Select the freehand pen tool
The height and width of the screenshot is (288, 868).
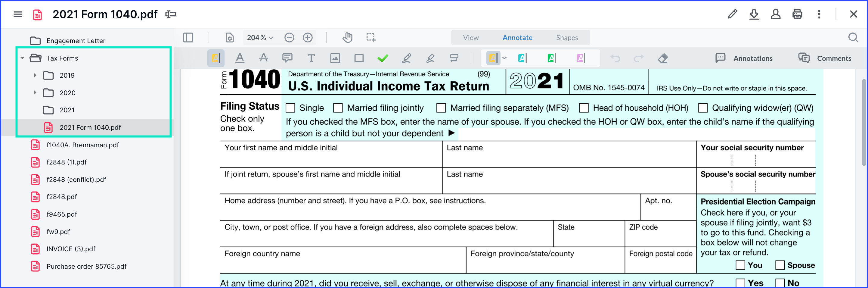(406, 58)
